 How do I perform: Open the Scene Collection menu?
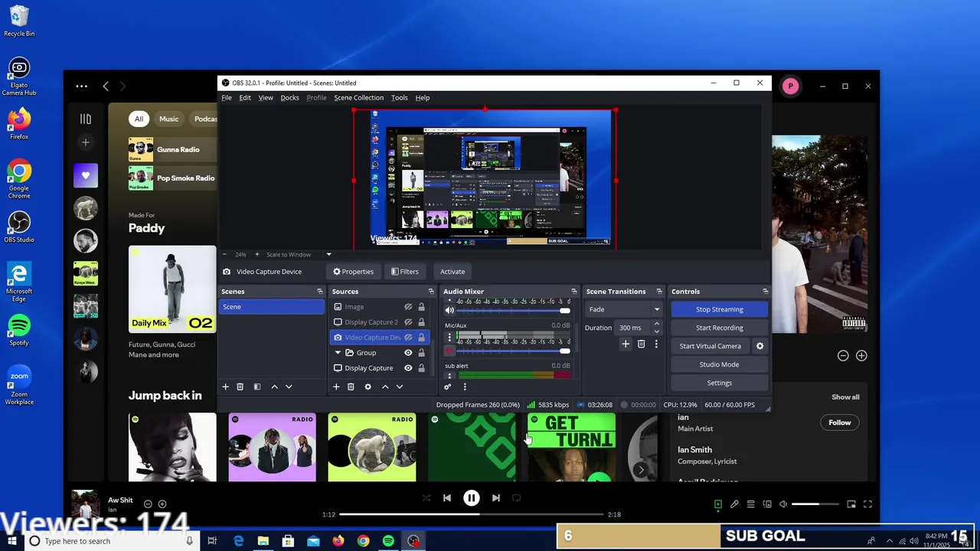(x=358, y=98)
